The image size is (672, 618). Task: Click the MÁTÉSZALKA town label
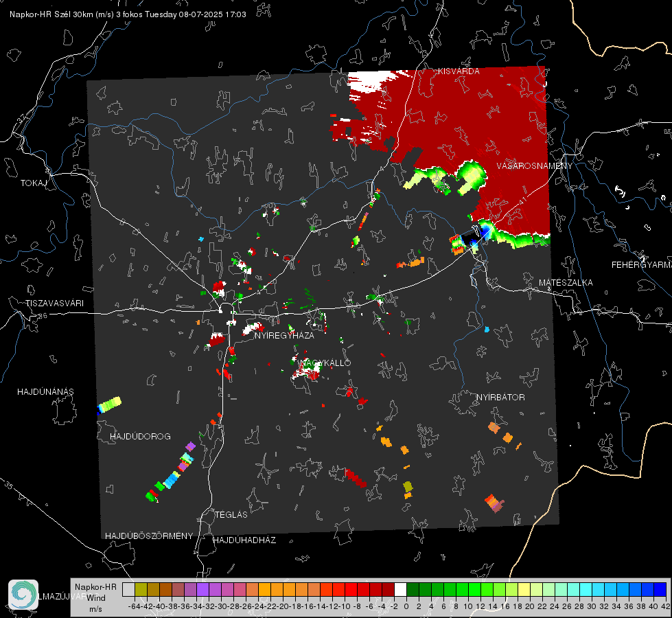(x=566, y=283)
